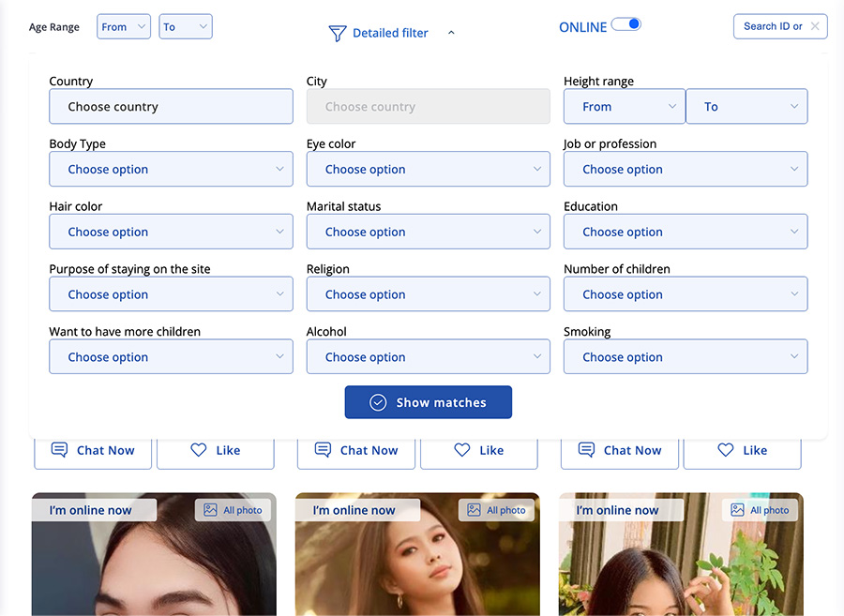844x616 pixels.
Task: Open the Smoking dropdown
Action: point(686,356)
